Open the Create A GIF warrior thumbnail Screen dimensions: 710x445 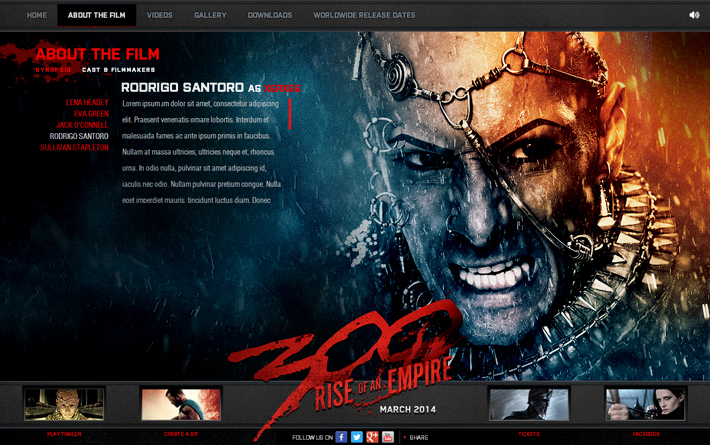(x=181, y=404)
